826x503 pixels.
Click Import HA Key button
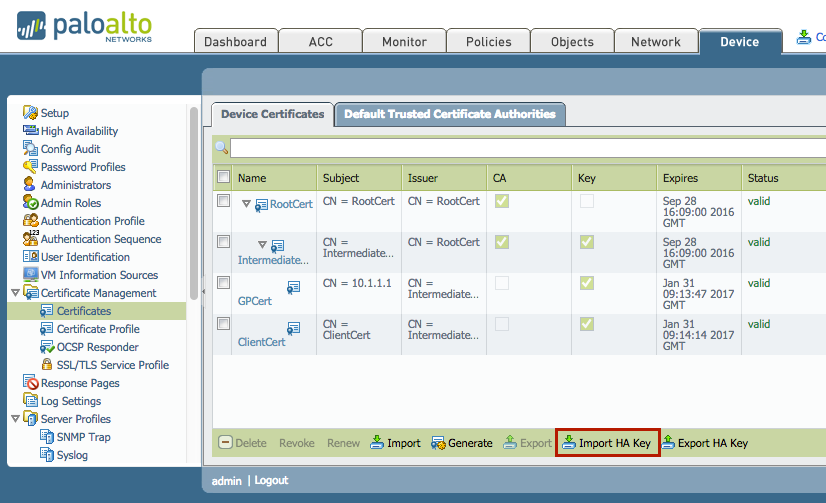click(607, 443)
